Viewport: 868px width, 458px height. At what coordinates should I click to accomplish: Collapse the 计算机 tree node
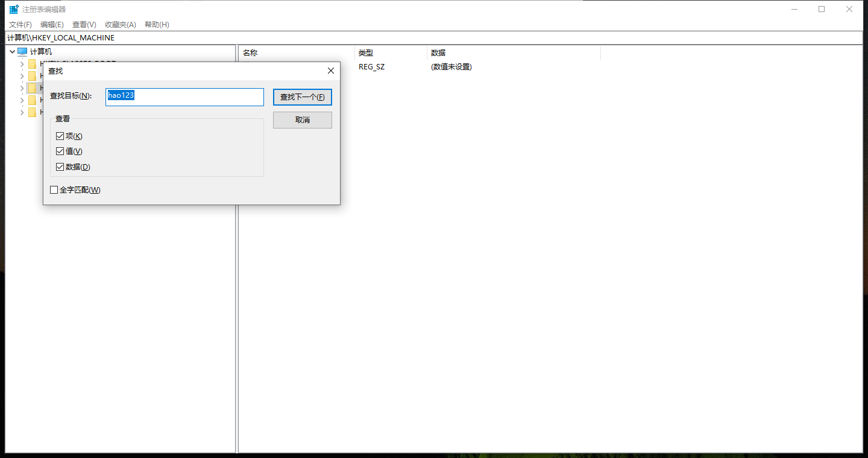pyautogui.click(x=12, y=51)
